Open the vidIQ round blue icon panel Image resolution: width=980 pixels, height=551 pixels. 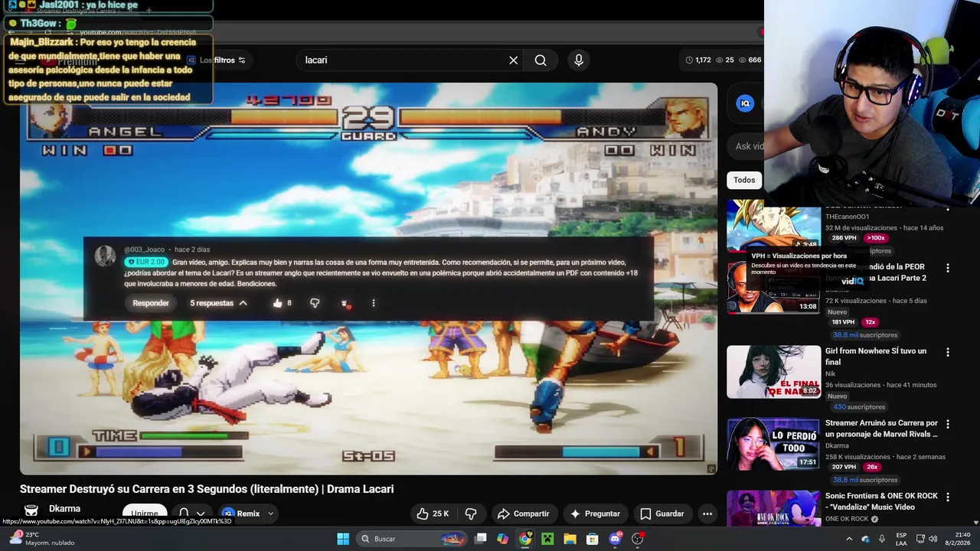coord(745,104)
